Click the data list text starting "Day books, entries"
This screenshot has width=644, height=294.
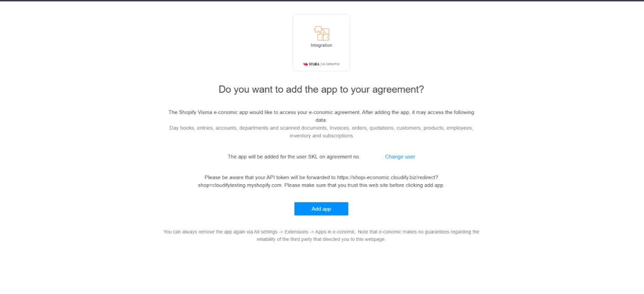pos(321,132)
